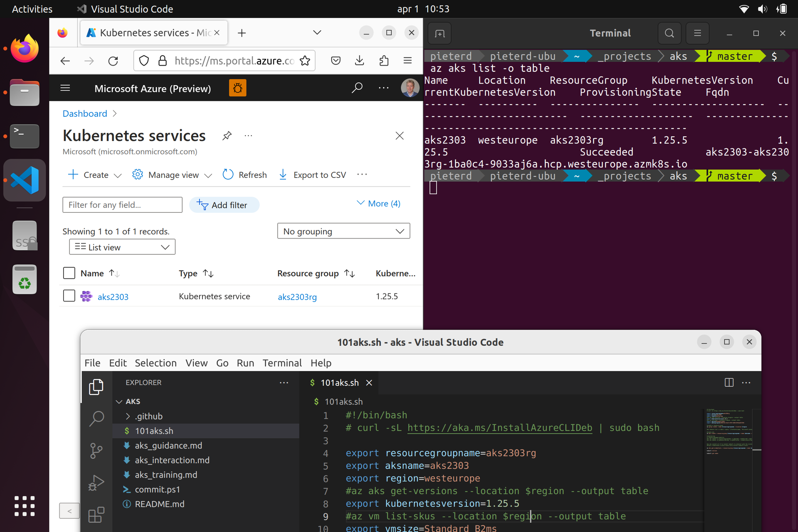The height and width of the screenshot is (532, 798).
Task: Open the Go menu
Action: click(222, 363)
